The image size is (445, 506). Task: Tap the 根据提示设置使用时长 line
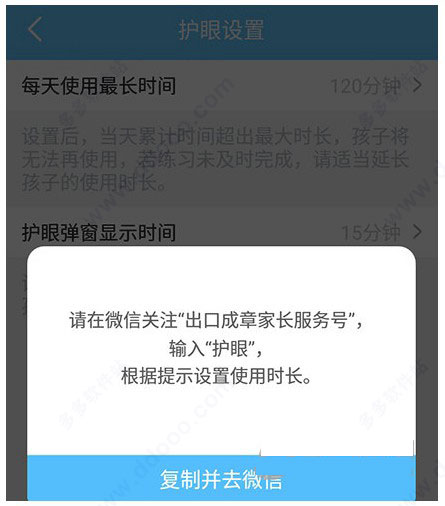click(216, 376)
